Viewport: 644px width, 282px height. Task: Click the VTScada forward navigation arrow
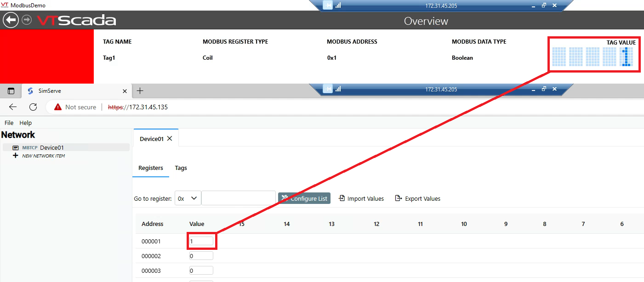click(26, 20)
